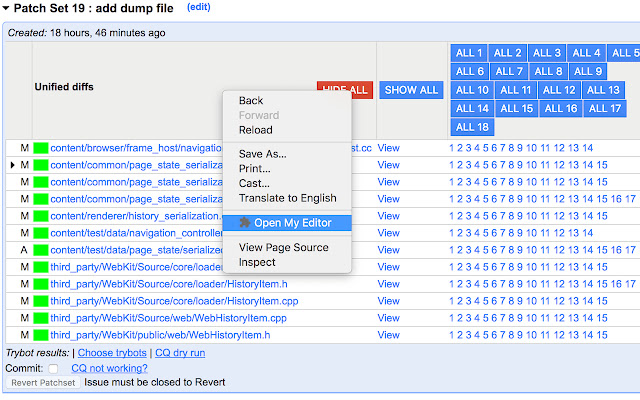The image size is (640, 400).
Task: Open the Choose trybots link
Action: (112, 353)
